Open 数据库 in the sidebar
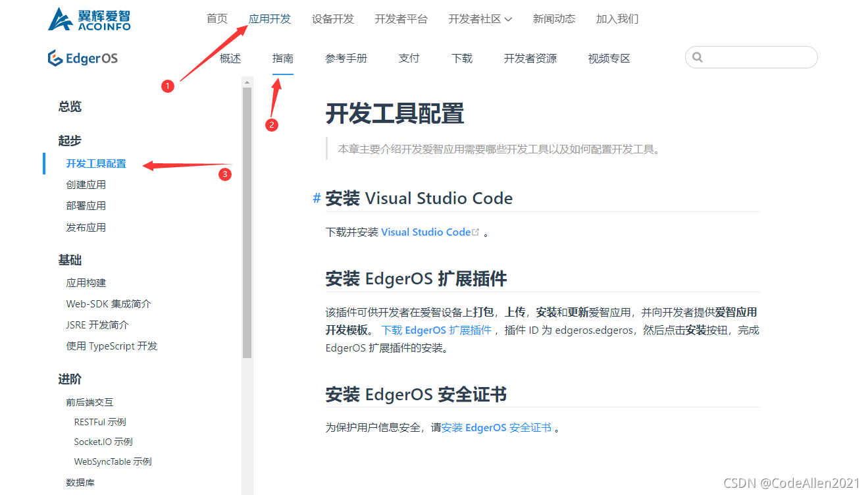This screenshot has width=868, height=495. click(80, 482)
